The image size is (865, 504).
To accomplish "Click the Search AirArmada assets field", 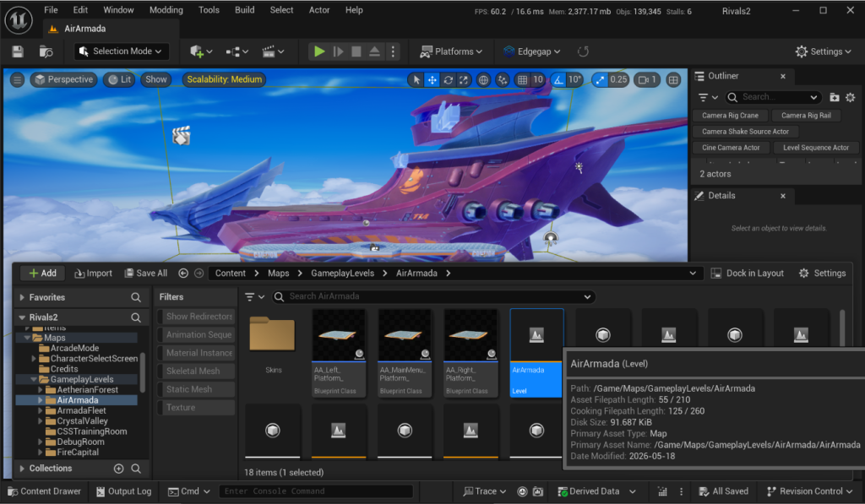I will point(433,296).
